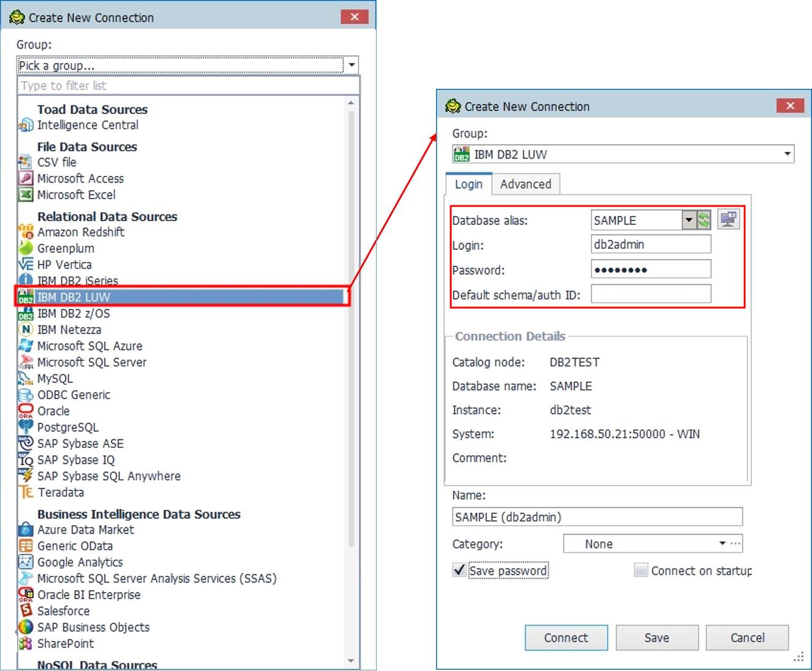Image resolution: width=812 pixels, height=671 pixels.
Task: Pick the Microsoft Excel file icon
Action: 26,195
